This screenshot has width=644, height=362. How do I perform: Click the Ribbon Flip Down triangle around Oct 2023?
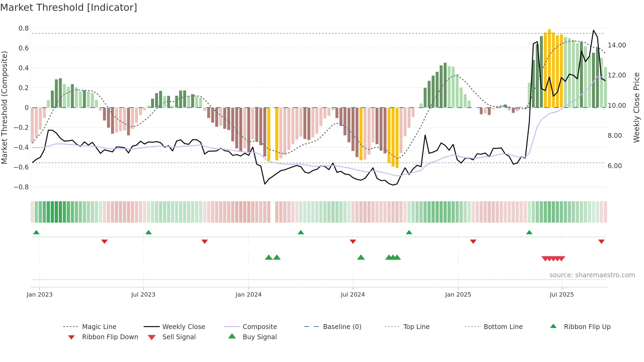pos(204,242)
